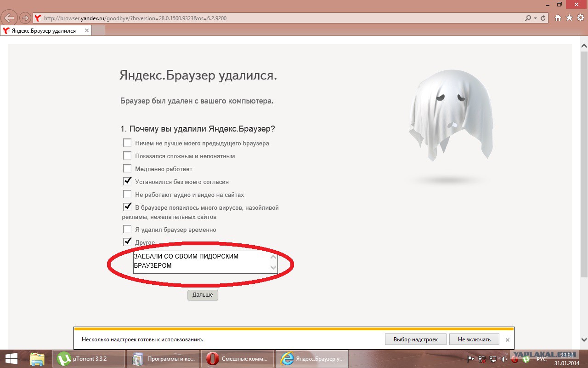
Task: Click the search magnifier in address bar
Action: coord(528,18)
